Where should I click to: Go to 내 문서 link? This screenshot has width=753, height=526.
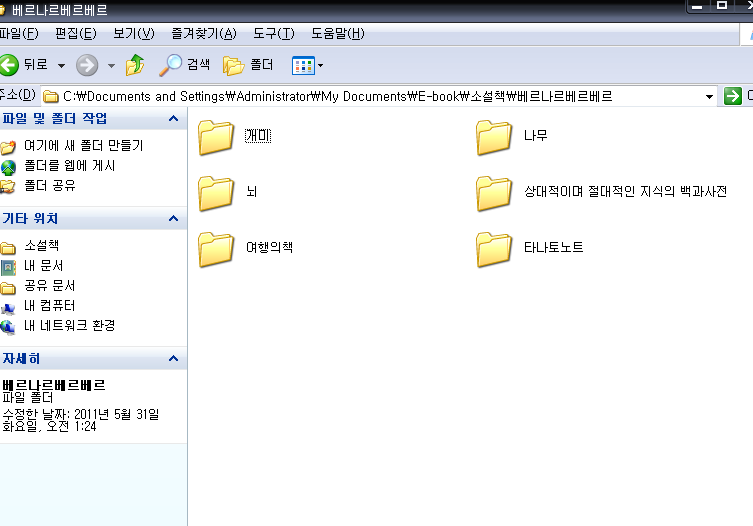click(44, 266)
